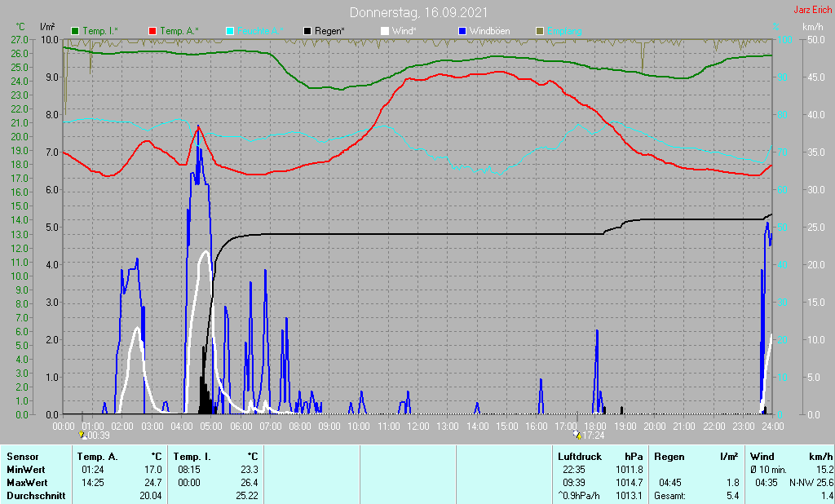Click the green Temp. I. legend swatch

click(x=75, y=31)
